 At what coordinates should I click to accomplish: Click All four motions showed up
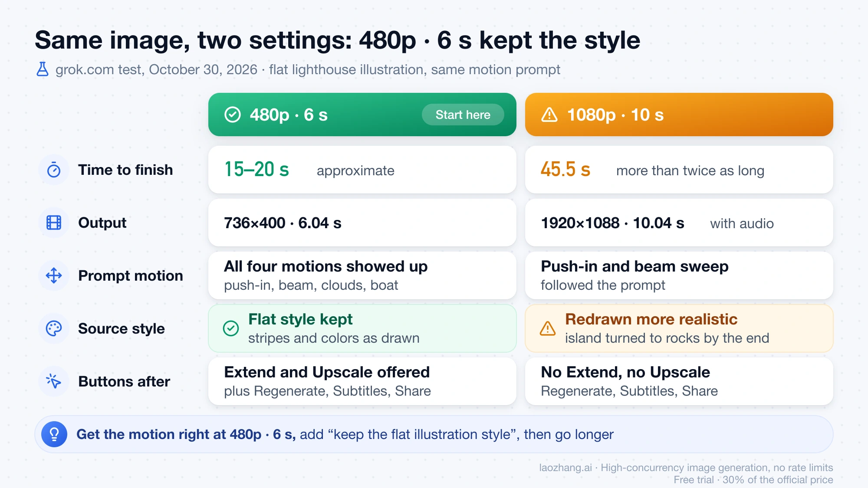[x=326, y=266]
